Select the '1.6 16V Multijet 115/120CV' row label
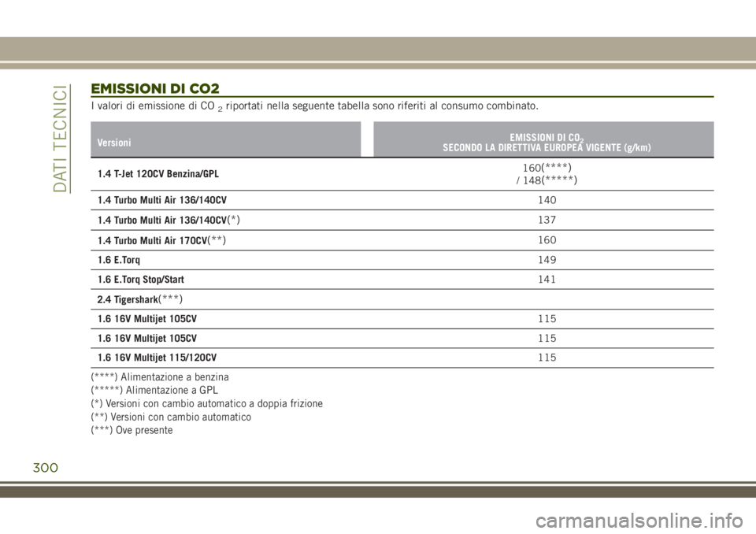 pyautogui.click(x=157, y=358)
